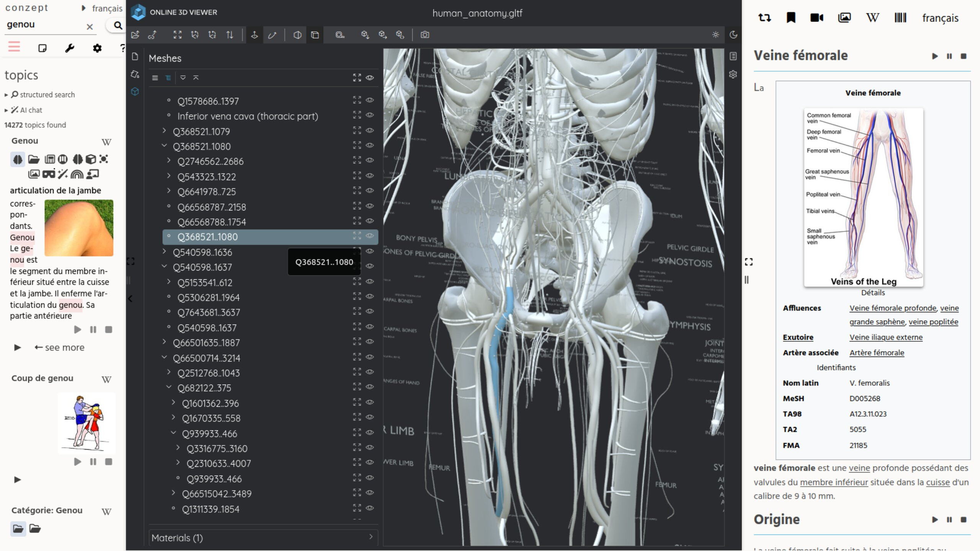This screenshot has height=551, width=980.
Task: Clear the genou search field with X
Action: (x=90, y=26)
